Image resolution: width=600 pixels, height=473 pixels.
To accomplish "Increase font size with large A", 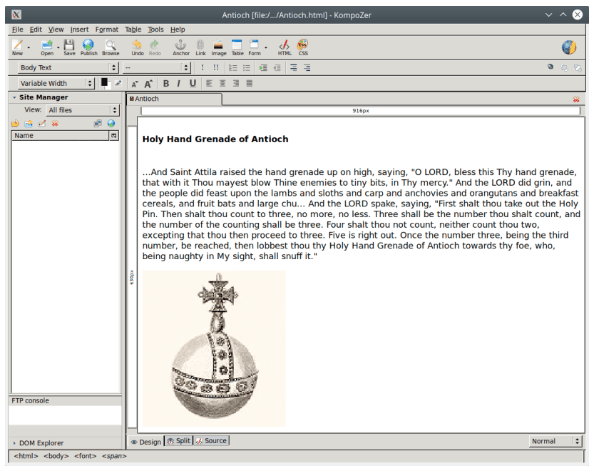I will point(148,84).
